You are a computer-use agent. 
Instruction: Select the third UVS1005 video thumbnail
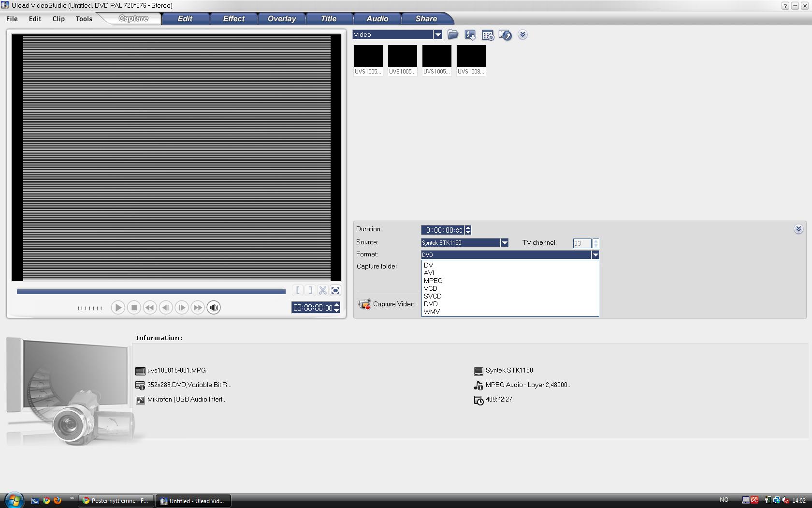[437, 60]
